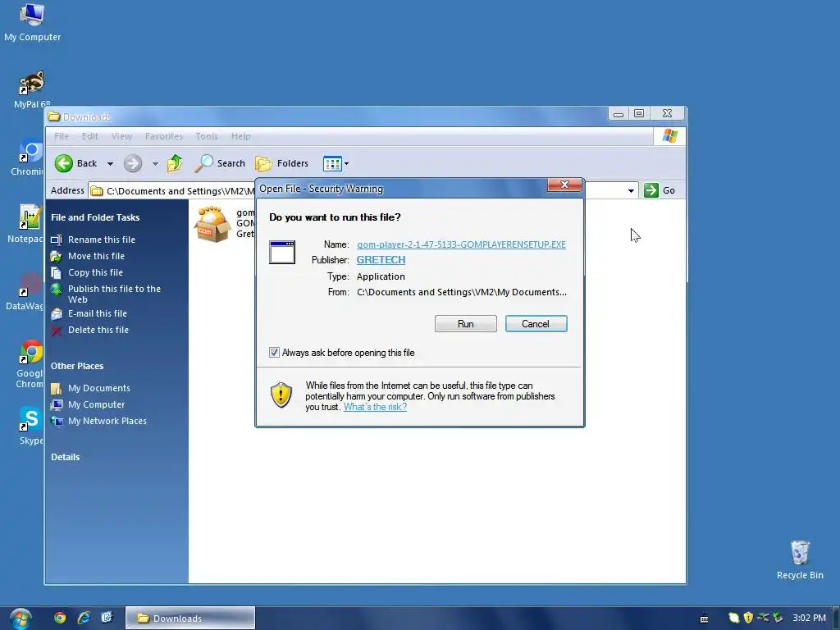Viewport: 840px width, 630px height.
Task: Collapse the File and Folder Tasks section
Action: click(x=95, y=217)
